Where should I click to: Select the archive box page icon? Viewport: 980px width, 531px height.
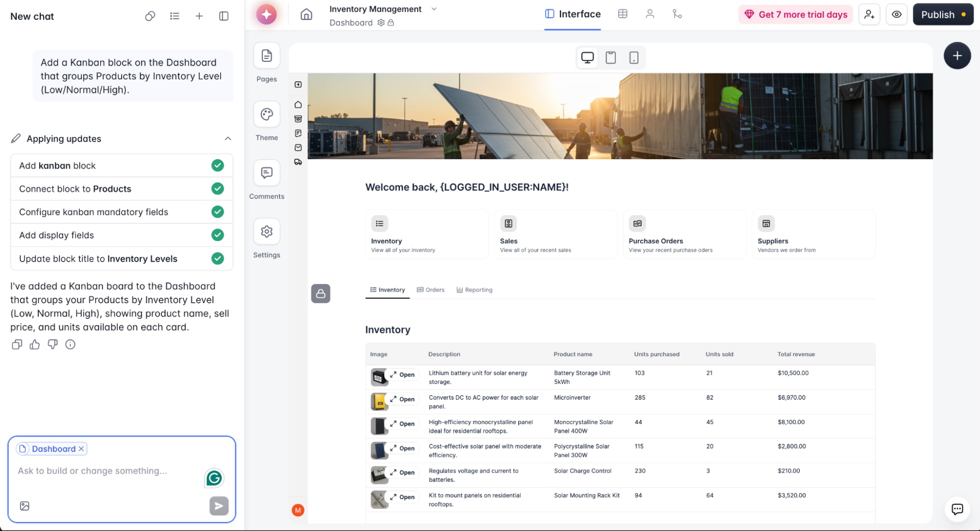[x=298, y=119]
